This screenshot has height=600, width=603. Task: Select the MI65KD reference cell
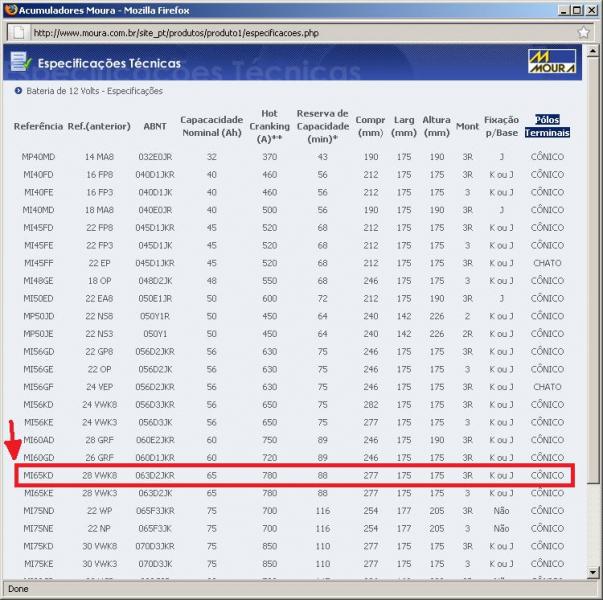tap(38, 475)
